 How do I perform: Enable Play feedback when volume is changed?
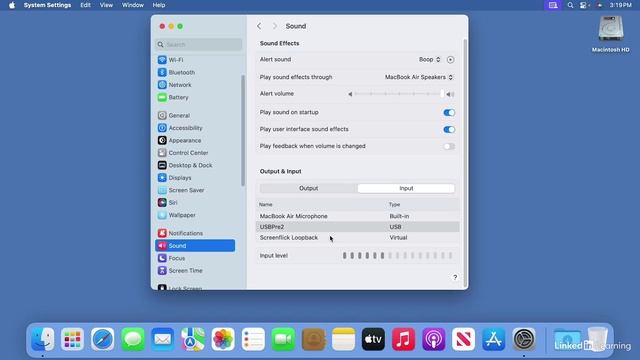click(449, 147)
